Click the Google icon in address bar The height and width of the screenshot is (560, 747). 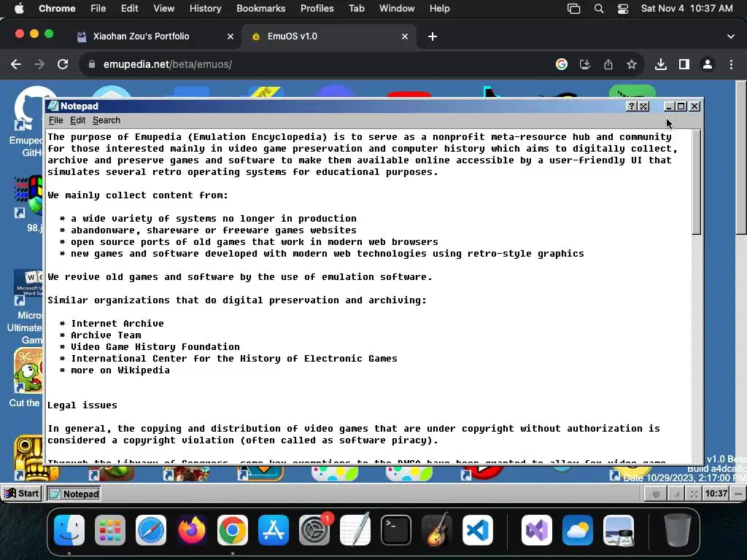click(562, 64)
